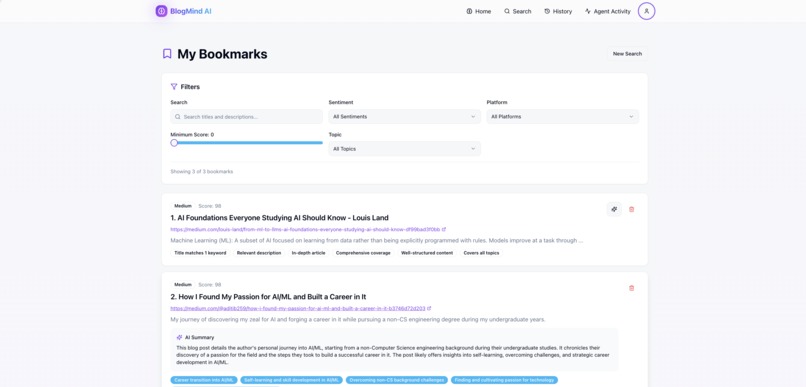Click external link icon after Louis Land URL

click(x=444, y=229)
